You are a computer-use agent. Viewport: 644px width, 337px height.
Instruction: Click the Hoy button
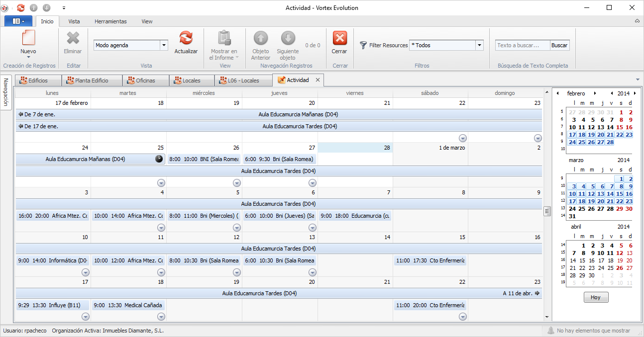pyautogui.click(x=596, y=297)
